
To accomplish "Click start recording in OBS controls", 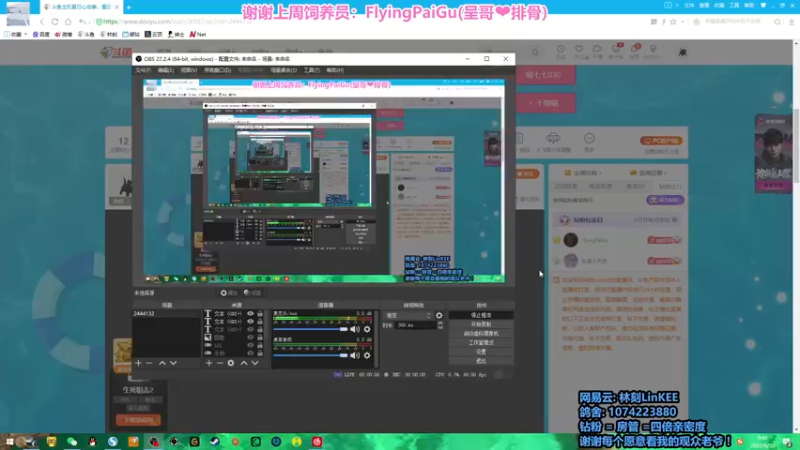I will [481, 324].
